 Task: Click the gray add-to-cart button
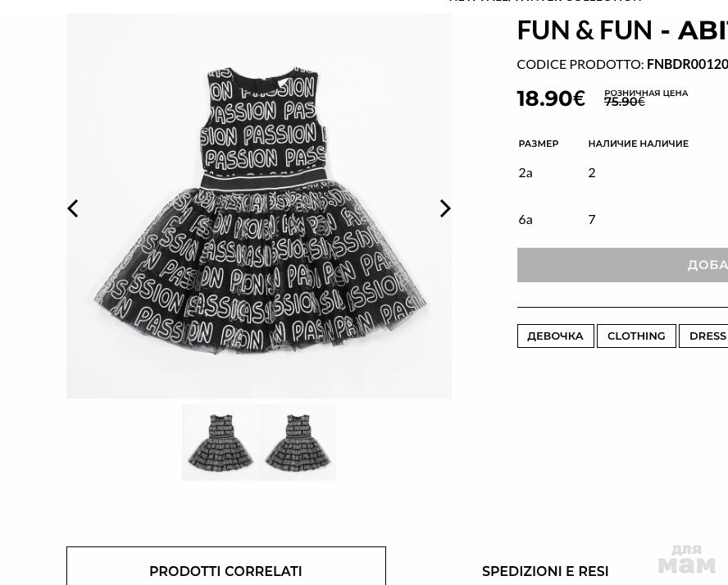(622, 265)
